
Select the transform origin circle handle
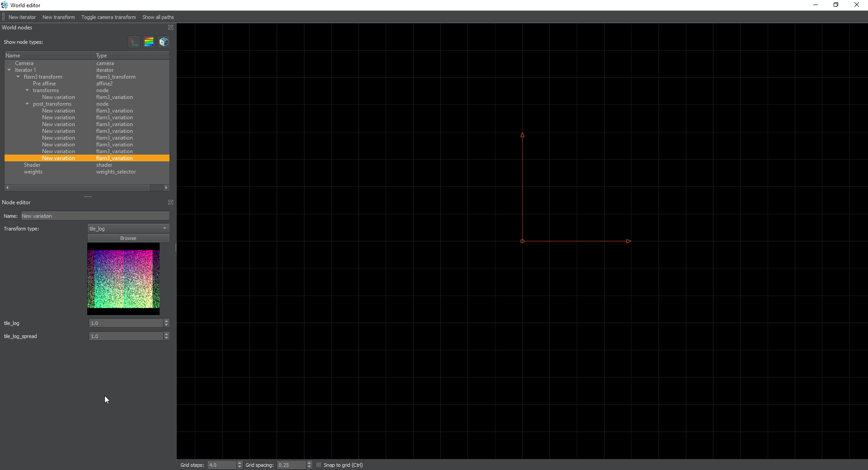[522, 241]
